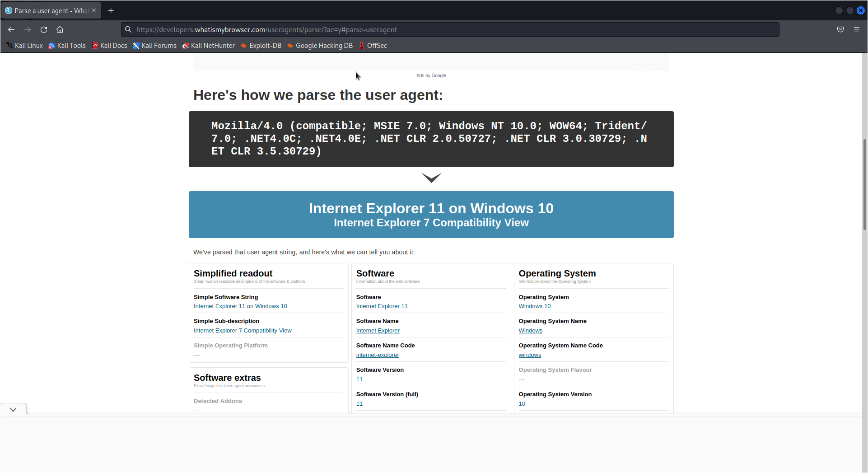Click the 'Internet Explorer' Software Name link
Viewport: 868px width, 473px height.
[x=378, y=331]
